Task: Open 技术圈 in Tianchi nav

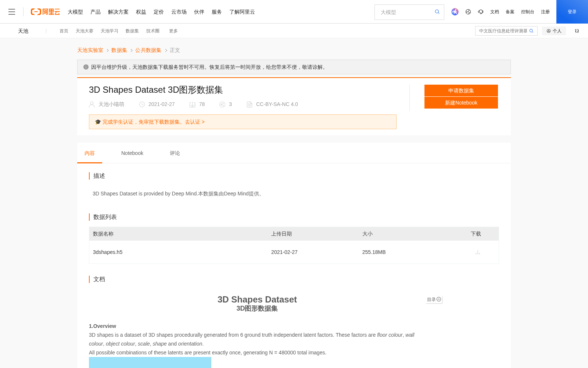Action: [x=153, y=31]
